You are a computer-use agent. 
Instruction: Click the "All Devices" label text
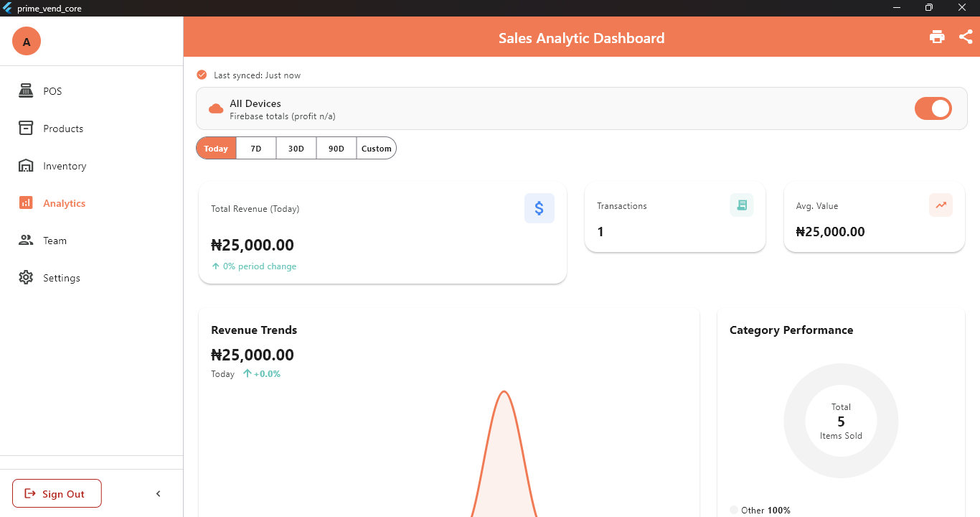255,103
